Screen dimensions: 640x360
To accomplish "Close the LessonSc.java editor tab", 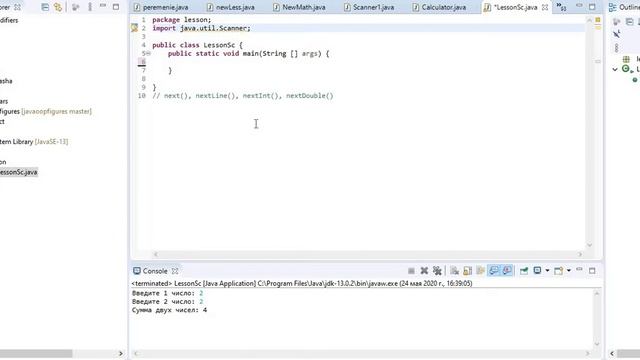I will 545,7.
